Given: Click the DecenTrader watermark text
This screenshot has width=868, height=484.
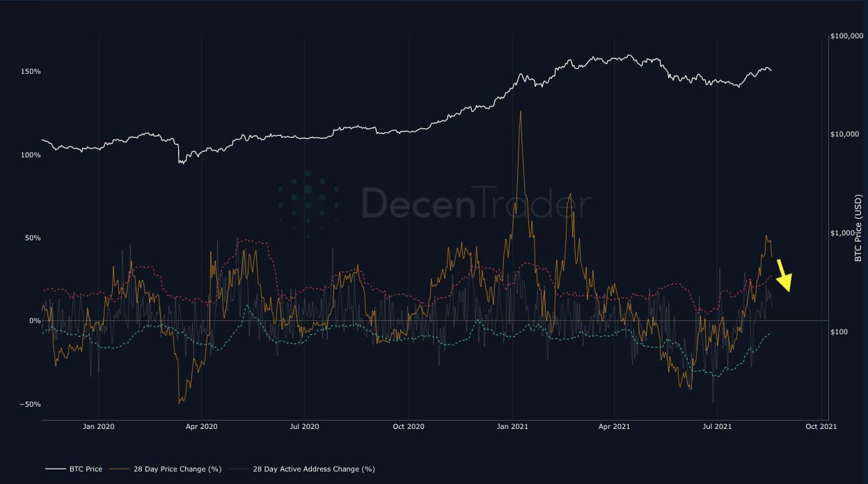Looking at the screenshot, I should pyautogui.click(x=476, y=204).
